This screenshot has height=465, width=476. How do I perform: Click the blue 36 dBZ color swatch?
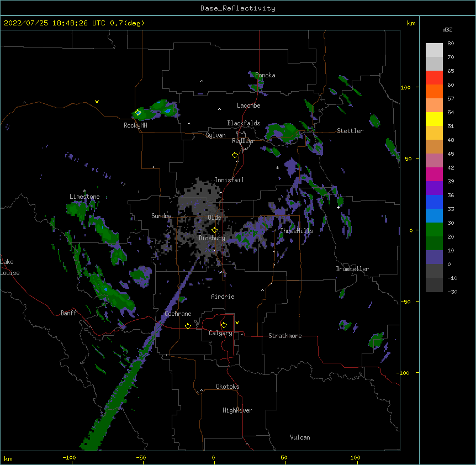click(x=434, y=202)
